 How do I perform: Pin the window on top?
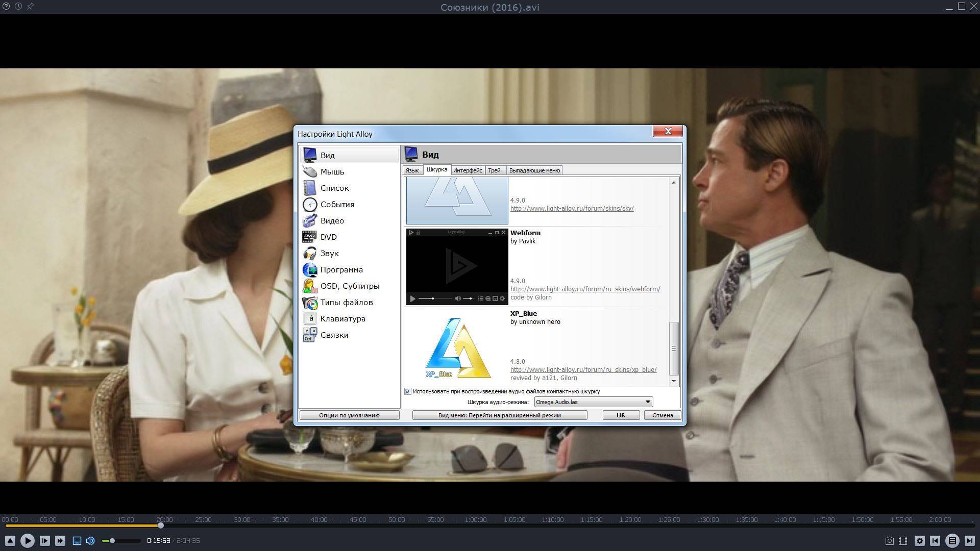(x=31, y=6)
